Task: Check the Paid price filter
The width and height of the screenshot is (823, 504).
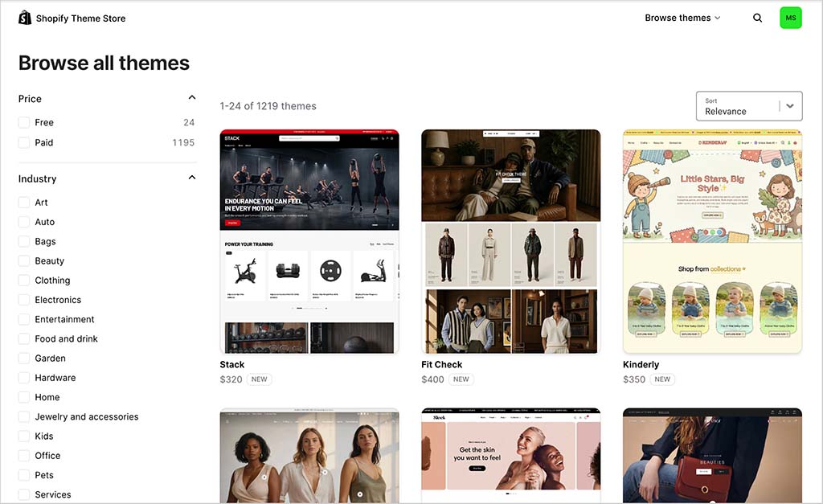Action: pyautogui.click(x=24, y=142)
